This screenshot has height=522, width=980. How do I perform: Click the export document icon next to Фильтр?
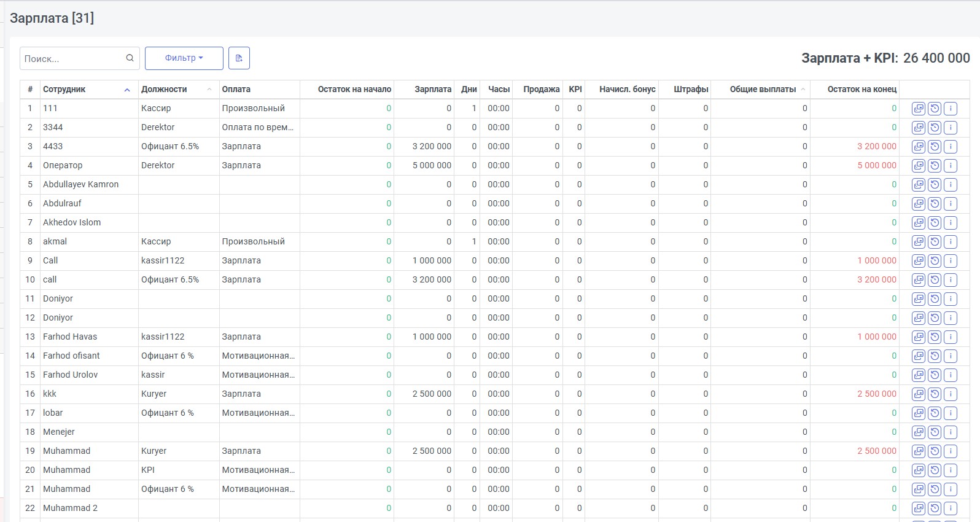(239, 58)
